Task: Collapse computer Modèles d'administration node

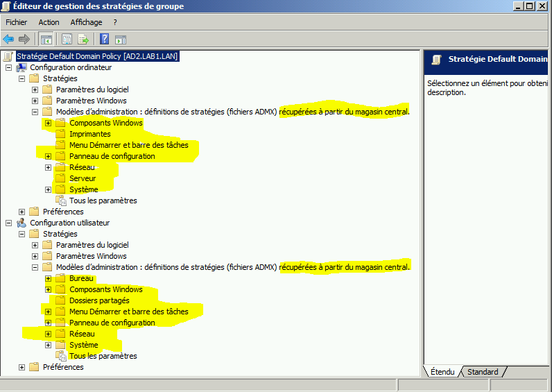Action: point(35,112)
